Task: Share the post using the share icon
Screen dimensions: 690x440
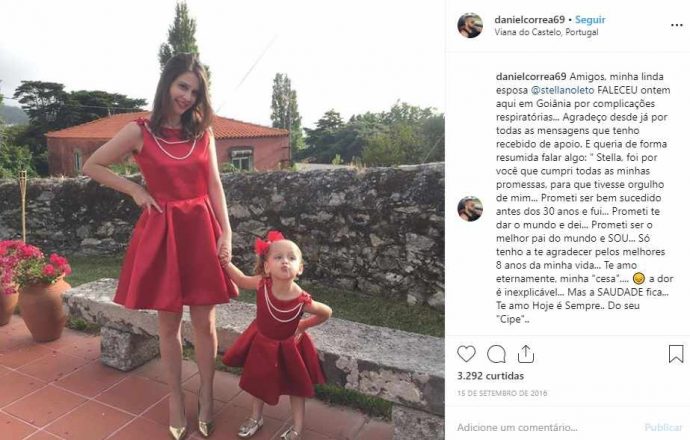Action: point(526,354)
